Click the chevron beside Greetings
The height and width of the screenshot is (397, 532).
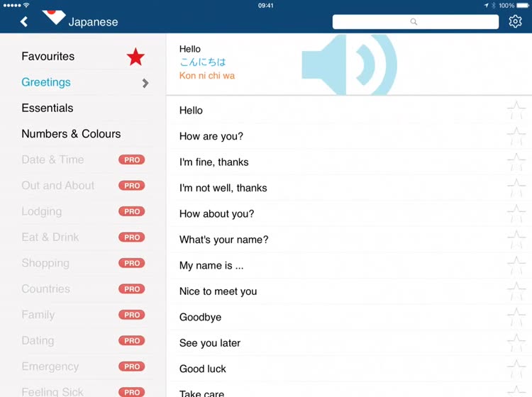145,83
